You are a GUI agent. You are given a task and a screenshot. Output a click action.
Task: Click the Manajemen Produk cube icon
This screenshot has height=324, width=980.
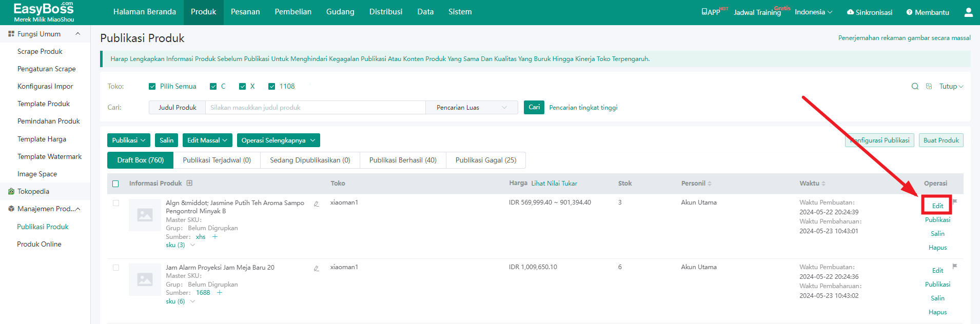coord(11,209)
